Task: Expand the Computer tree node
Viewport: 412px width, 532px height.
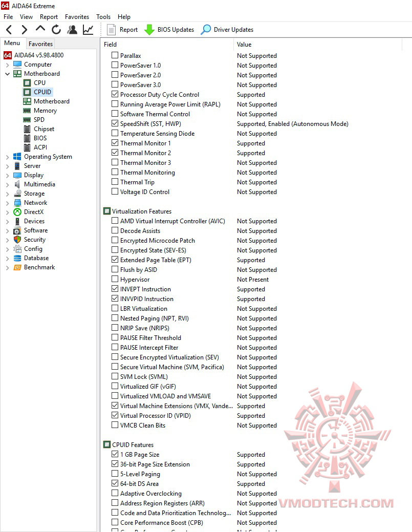Action: 7,65
